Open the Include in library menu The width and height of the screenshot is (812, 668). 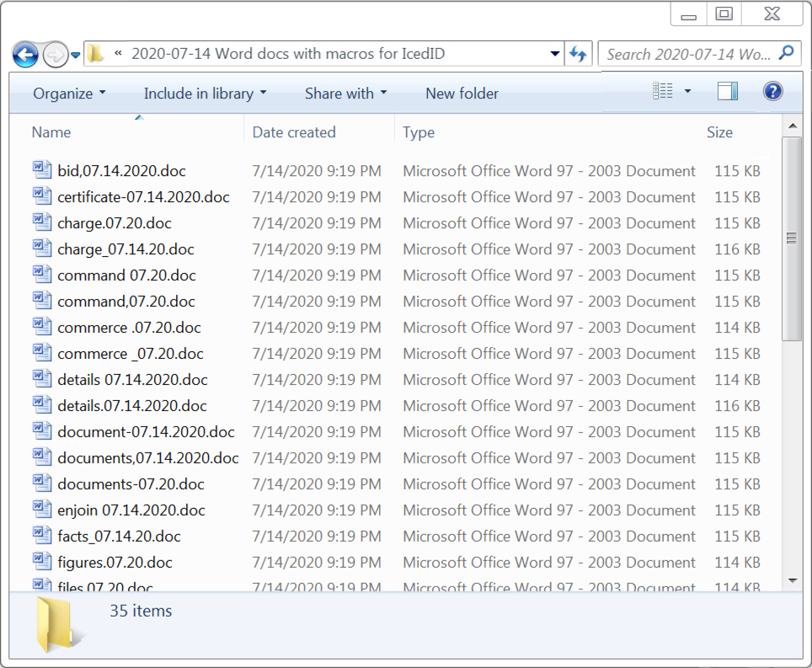pyautogui.click(x=205, y=94)
